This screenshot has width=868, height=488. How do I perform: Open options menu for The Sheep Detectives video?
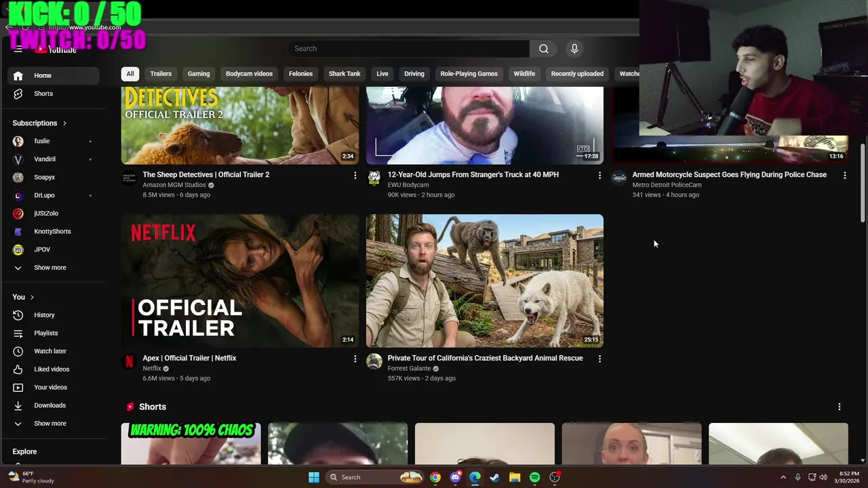[355, 176]
